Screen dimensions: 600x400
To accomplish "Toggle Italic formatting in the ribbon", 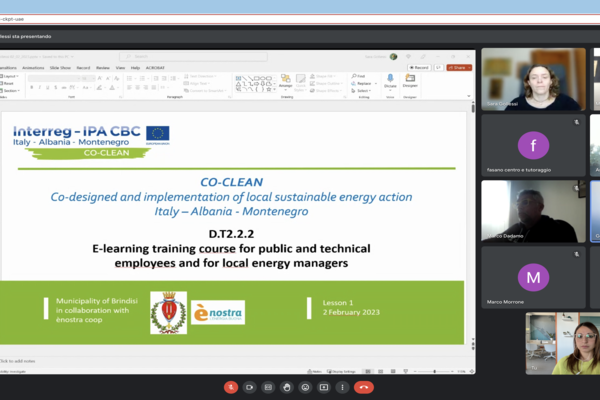I will [39, 88].
